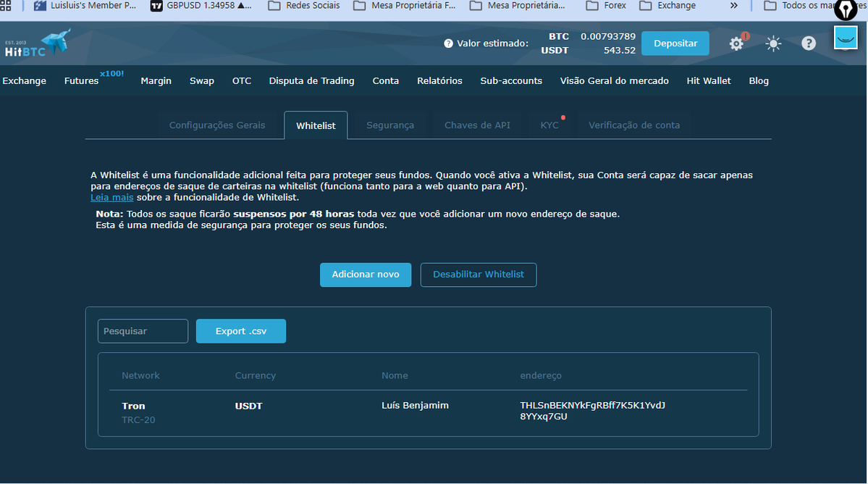This screenshot has width=868, height=484.
Task: Go to the Exchange menu
Action: click(25, 81)
